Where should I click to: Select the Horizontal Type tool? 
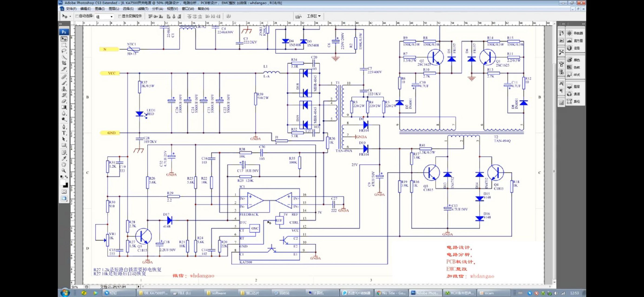pyautogui.click(x=64, y=133)
